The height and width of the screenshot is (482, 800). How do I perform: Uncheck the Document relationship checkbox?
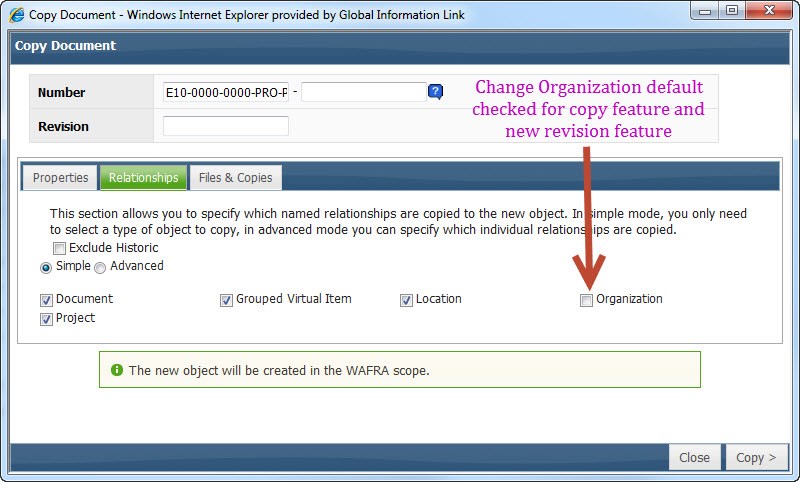(46, 300)
